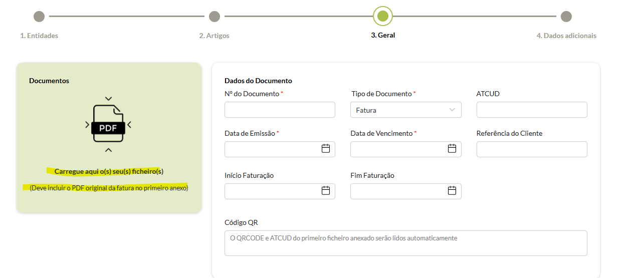Open the Fim Faturação calendar icon
Viewport: 644px width, 278px height.
tap(452, 191)
